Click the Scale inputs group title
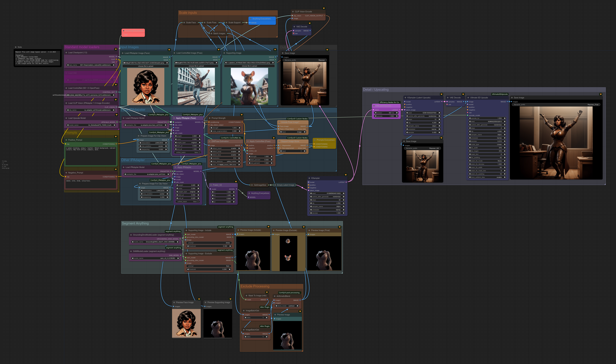Image resolution: width=616 pixels, height=364 pixels. click(x=188, y=13)
